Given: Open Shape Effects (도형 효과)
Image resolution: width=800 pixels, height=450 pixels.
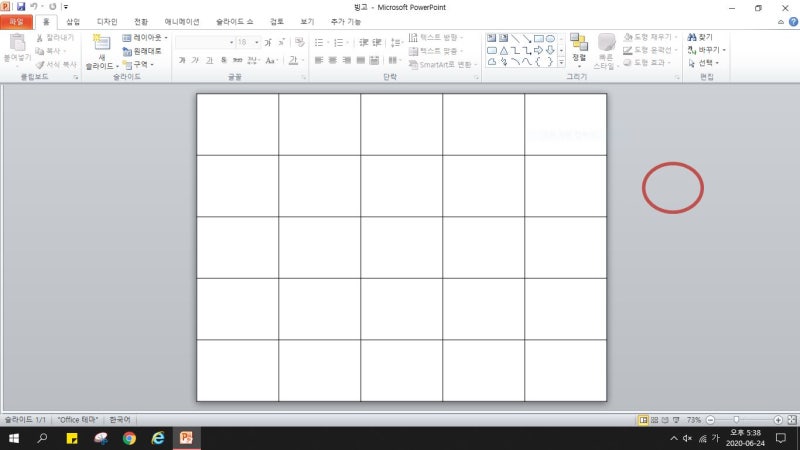Looking at the screenshot, I should pos(647,62).
